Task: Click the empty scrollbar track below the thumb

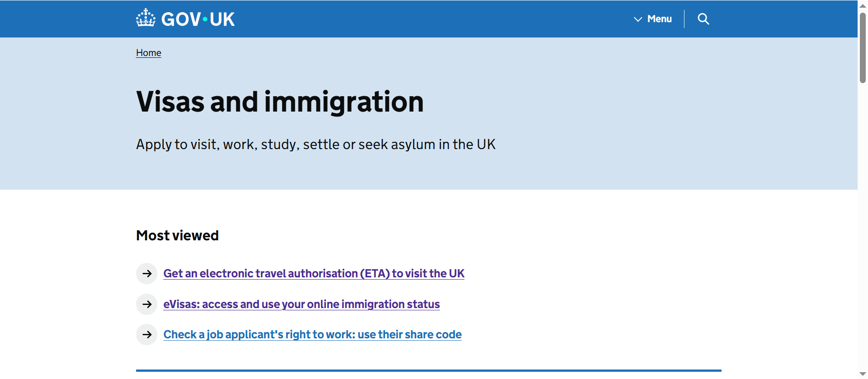Action: pos(863,226)
